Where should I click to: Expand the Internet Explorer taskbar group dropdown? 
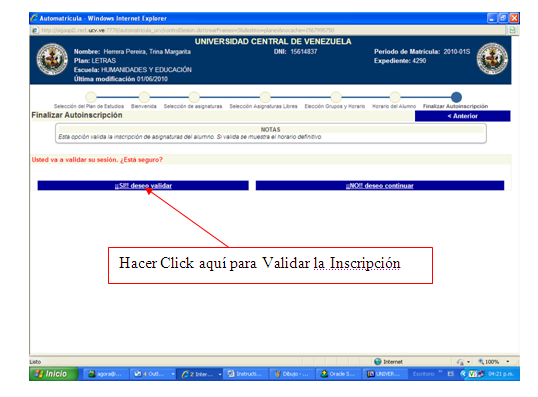pos(220,374)
